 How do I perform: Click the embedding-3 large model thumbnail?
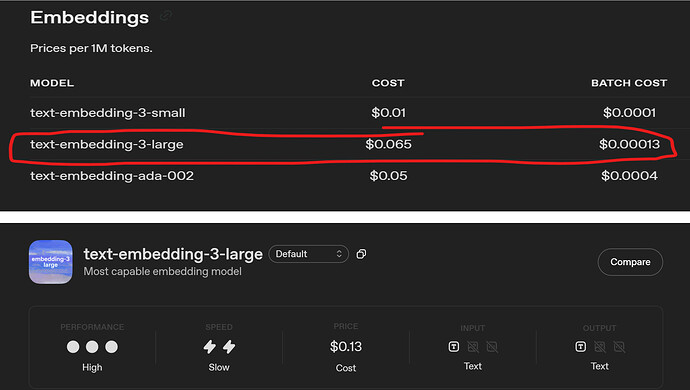pos(51,262)
